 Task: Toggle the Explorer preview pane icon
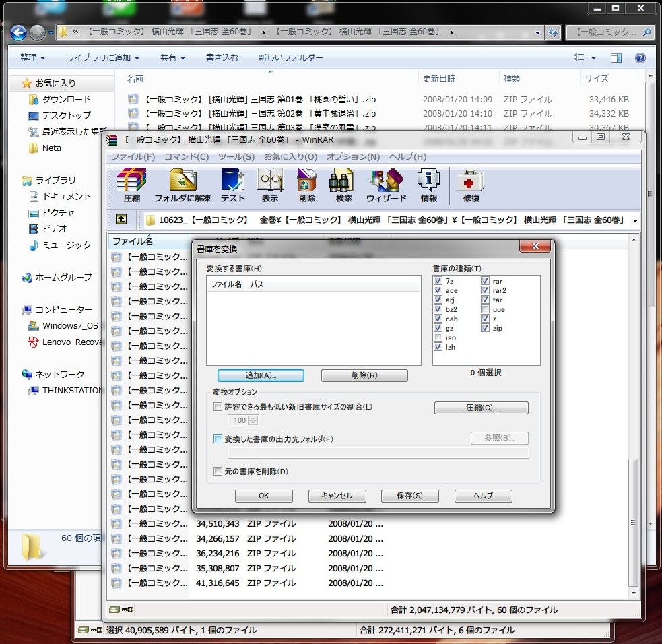tap(616, 58)
